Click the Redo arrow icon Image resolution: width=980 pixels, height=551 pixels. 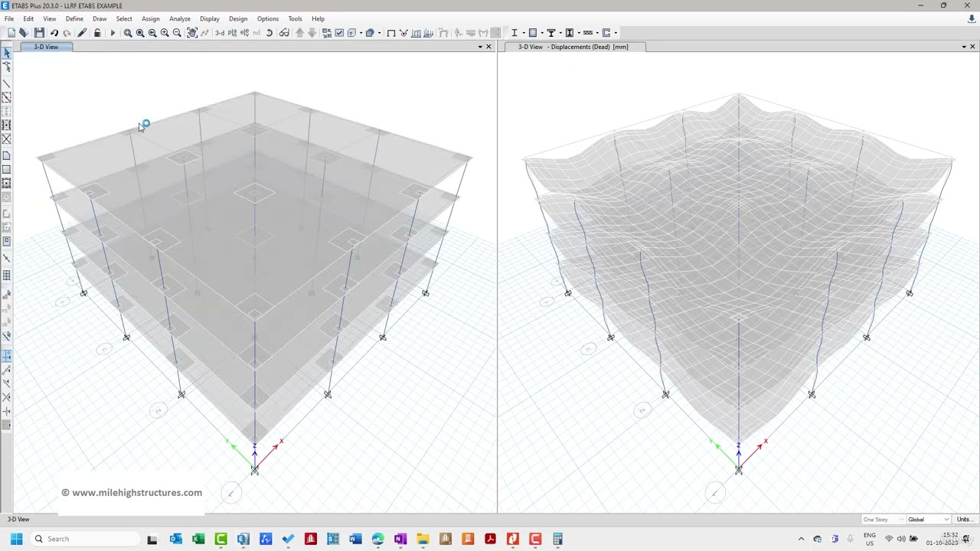click(67, 33)
